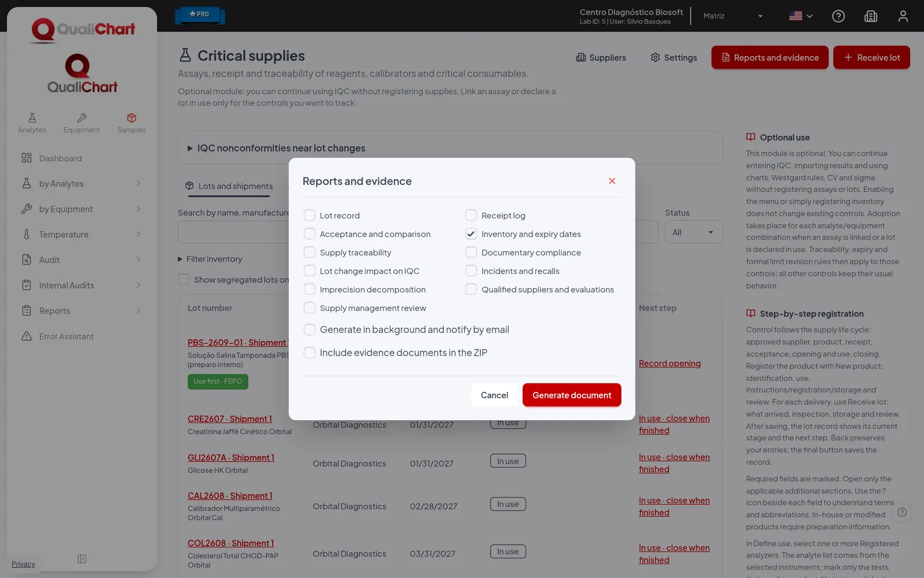
Task: Expand the Internal Audits menu
Action: (81, 286)
